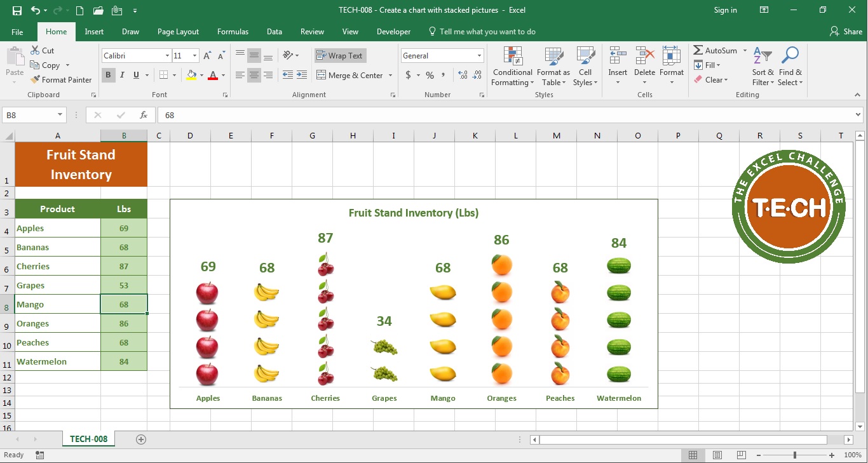Expand the Calibri font name dropdown
Viewport: 868px width, 463px height.
click(x=167, y=56)
